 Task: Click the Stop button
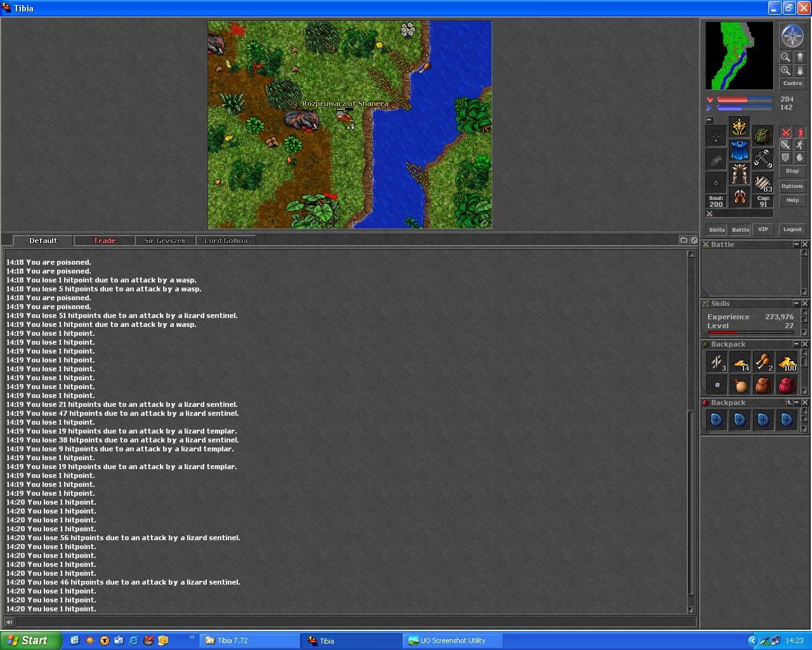(x=792, y=171)
